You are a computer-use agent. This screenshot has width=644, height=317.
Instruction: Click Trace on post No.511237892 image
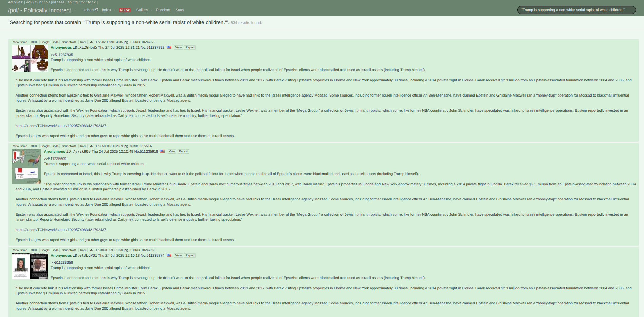(83, 42)
